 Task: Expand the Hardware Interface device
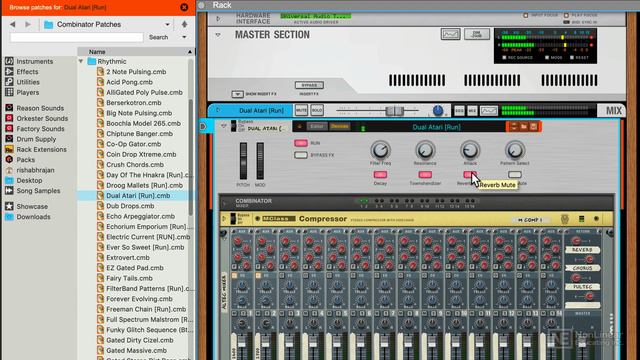pyautogui.click(x=218, y=18)
